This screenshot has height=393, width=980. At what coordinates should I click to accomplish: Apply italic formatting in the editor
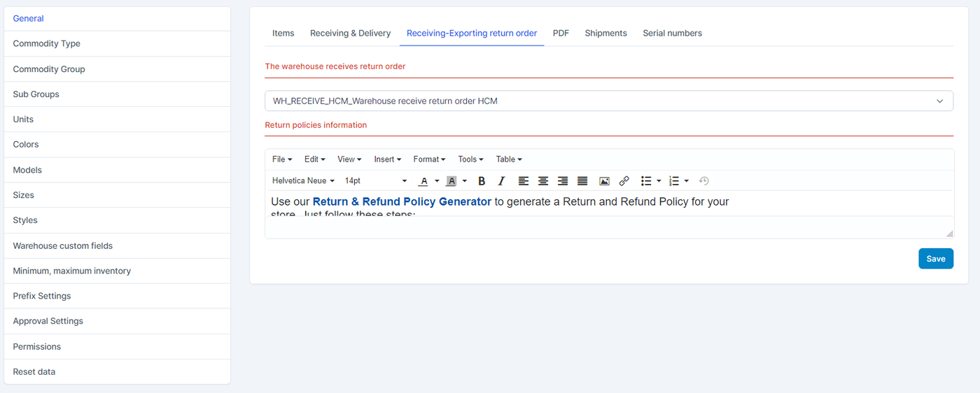click(x=501, y=181)
